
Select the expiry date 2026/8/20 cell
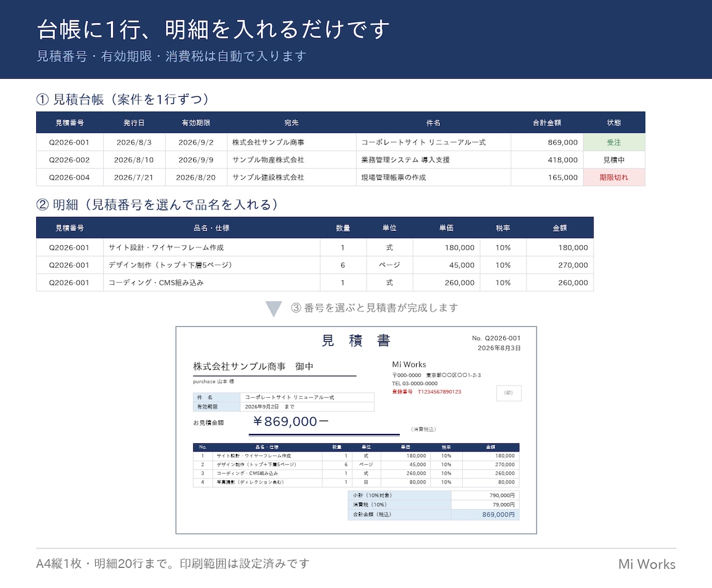pyautogui.click(x=196, y=177)
